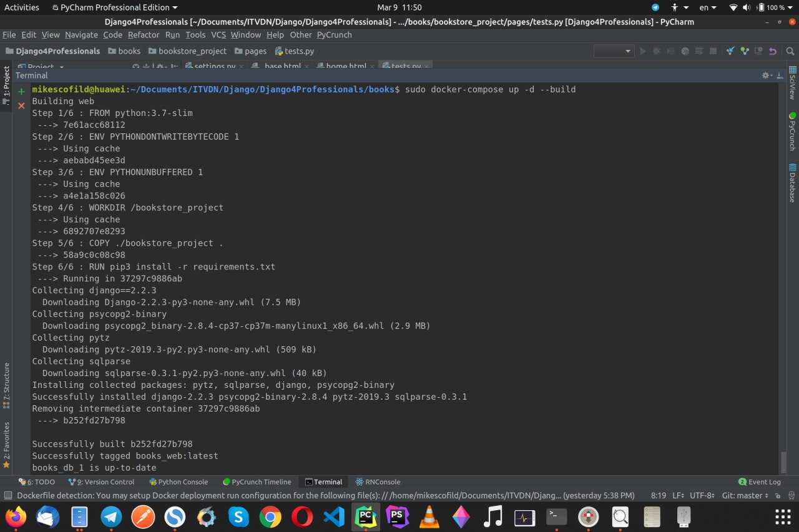This screenshot has height=532, width=799.
Task: Click the Run with Coverage icon
Action: tap(671, 51)
